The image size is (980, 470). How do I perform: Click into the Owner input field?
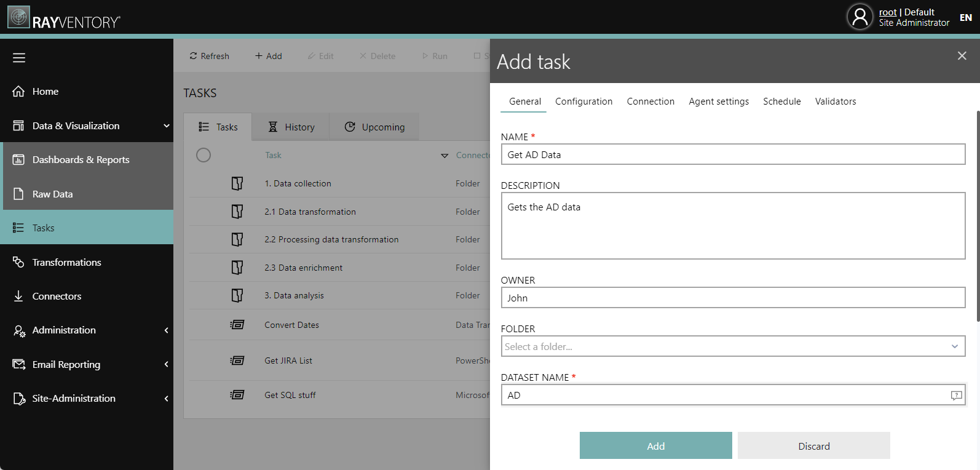pyautogui.click(x=733, y=298)
